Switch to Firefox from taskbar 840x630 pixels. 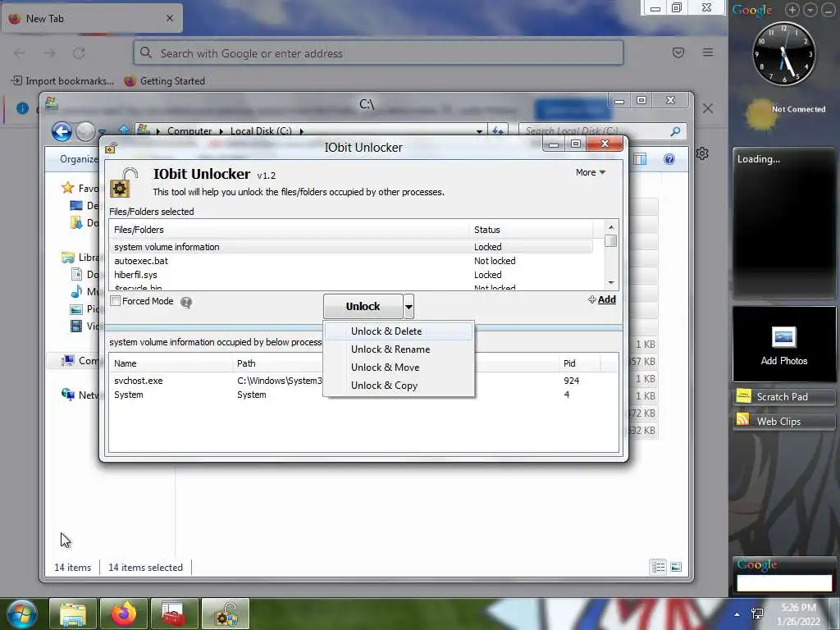pos(124,614)
